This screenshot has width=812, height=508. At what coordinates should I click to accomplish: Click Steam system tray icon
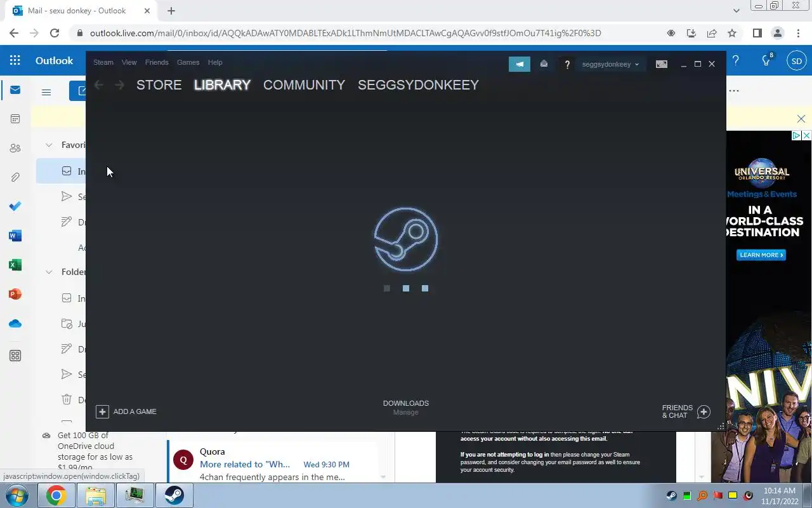tap(671, 495)
